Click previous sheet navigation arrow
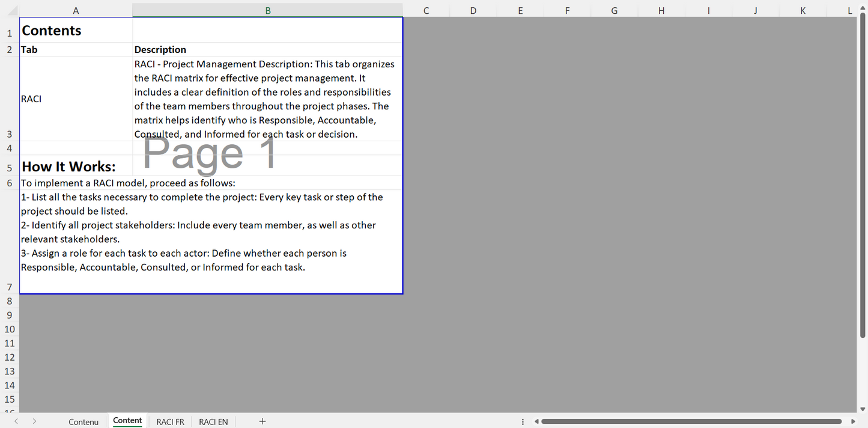868x428 pixels. point(16,421)
